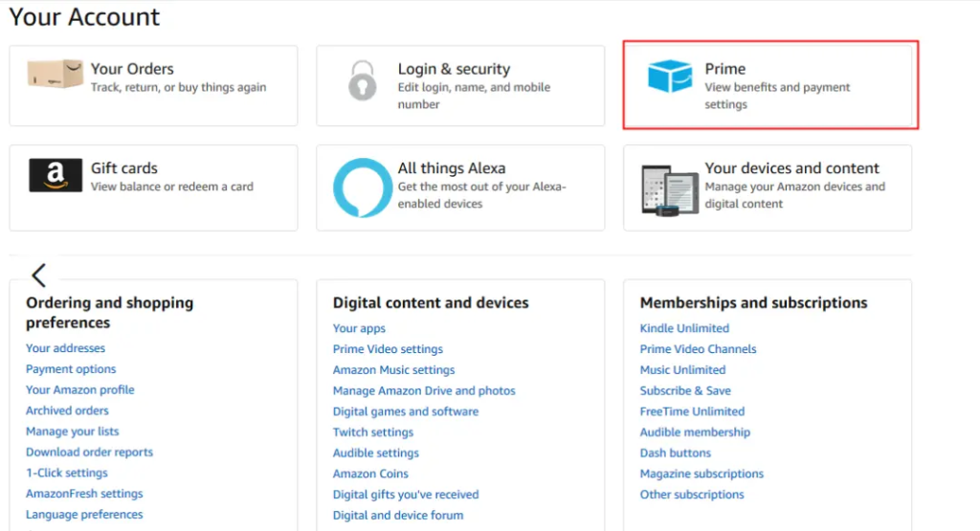980x531 pixels.
Task: Click 'View benefits and payment settings' text
Action: (x=777, y=96)
